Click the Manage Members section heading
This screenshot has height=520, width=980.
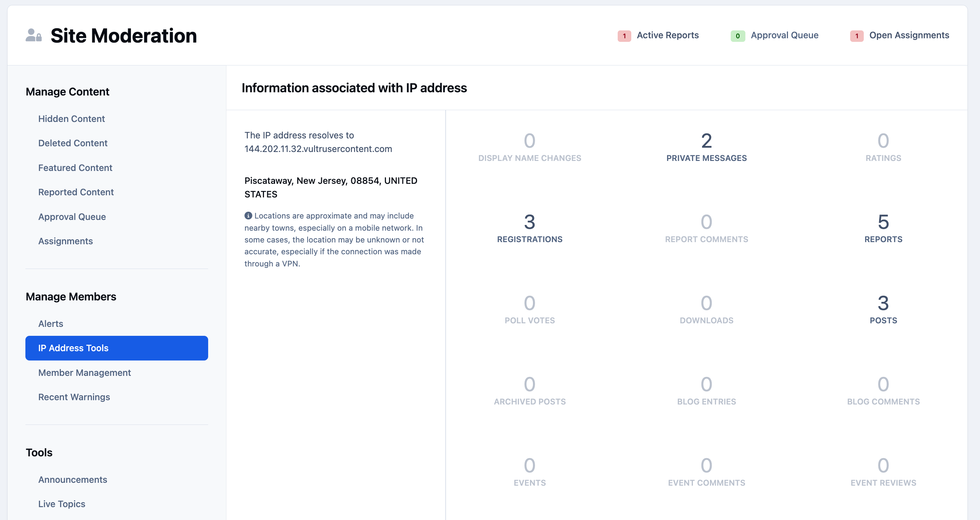(x=71, y=297)
